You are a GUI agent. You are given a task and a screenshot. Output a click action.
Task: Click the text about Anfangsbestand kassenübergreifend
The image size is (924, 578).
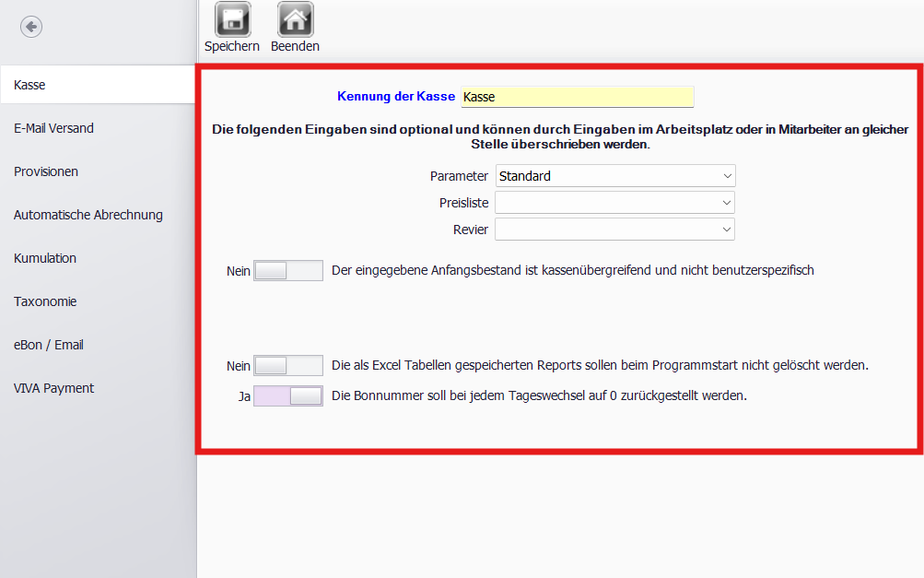[x=573, y=270]
